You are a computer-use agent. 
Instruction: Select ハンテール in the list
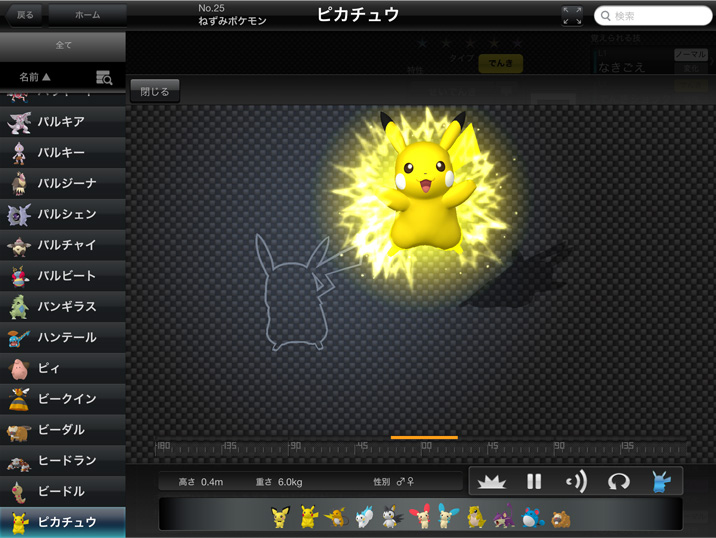tap(63, 338)
